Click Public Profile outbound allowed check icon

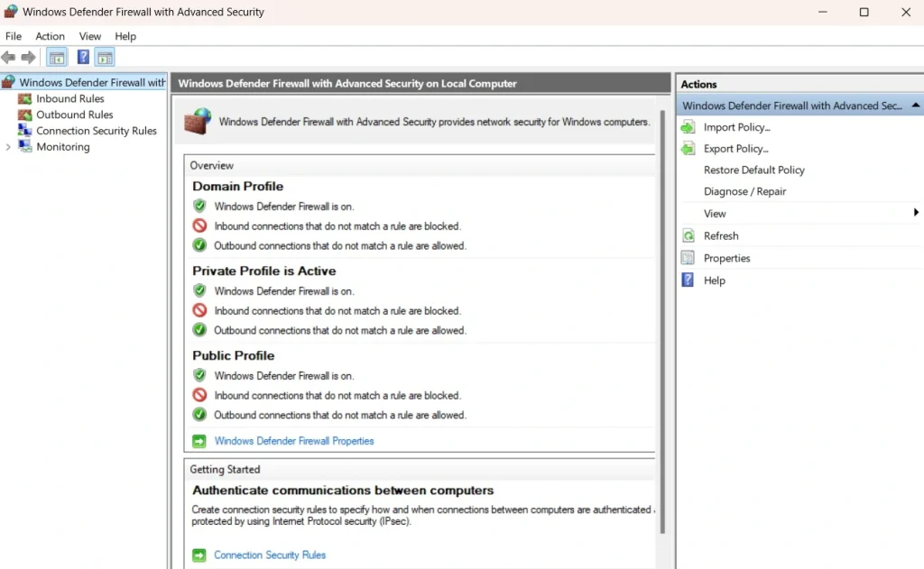pos(199,415)
